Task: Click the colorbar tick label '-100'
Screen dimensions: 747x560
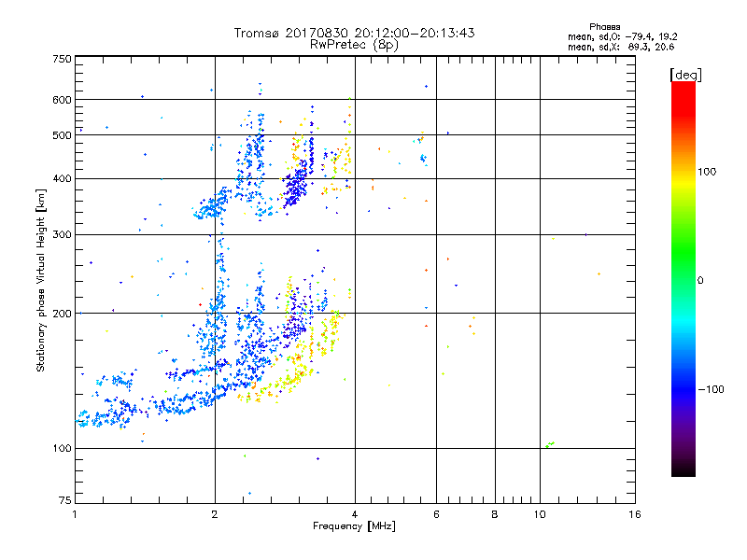Action: 711,389
